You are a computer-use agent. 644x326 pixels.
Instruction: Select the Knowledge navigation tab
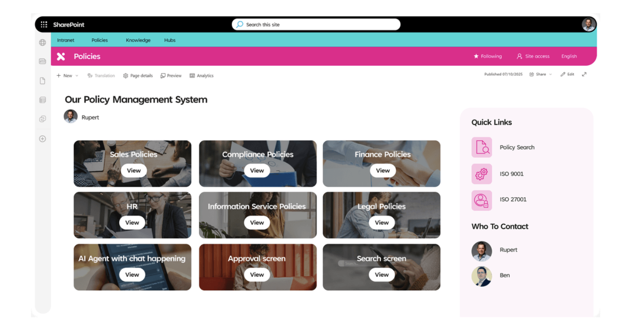tap(138, 40)
